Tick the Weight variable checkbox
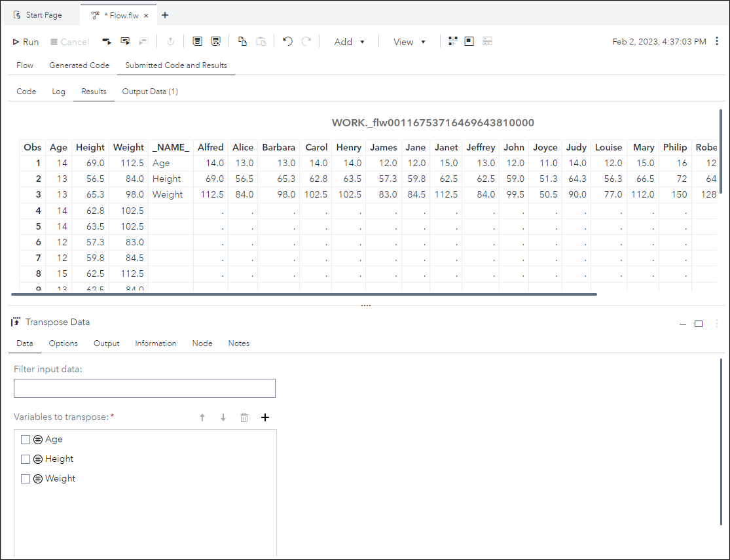This screenshot has height=560, width=730. click(x=26, y=479)
